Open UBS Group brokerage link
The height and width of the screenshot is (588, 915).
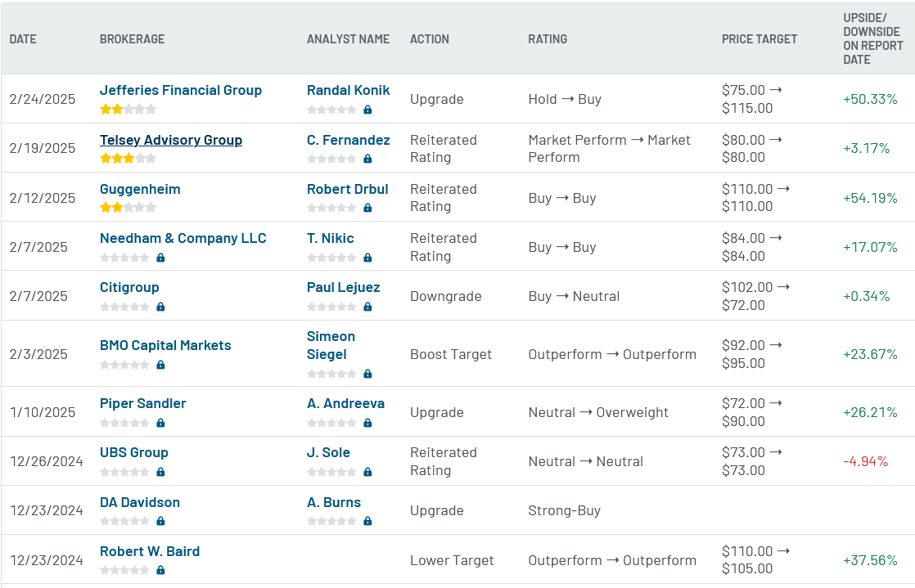[134, 452]
